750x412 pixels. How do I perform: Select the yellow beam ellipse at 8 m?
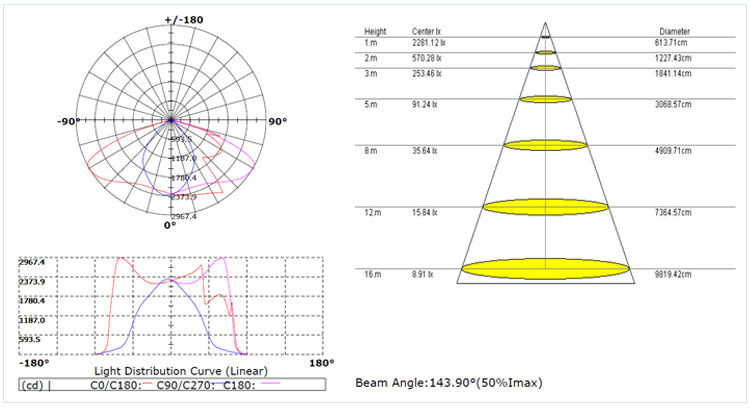[545, 145]
